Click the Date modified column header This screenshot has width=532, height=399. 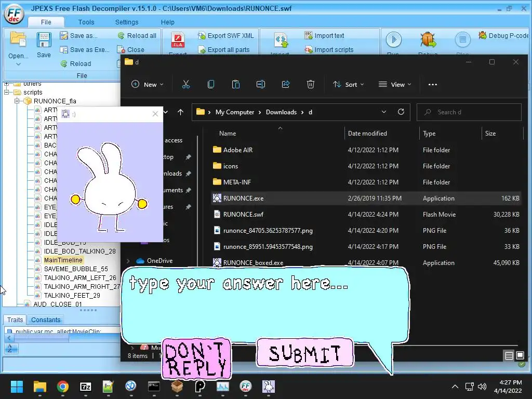(x=367, y=134)
